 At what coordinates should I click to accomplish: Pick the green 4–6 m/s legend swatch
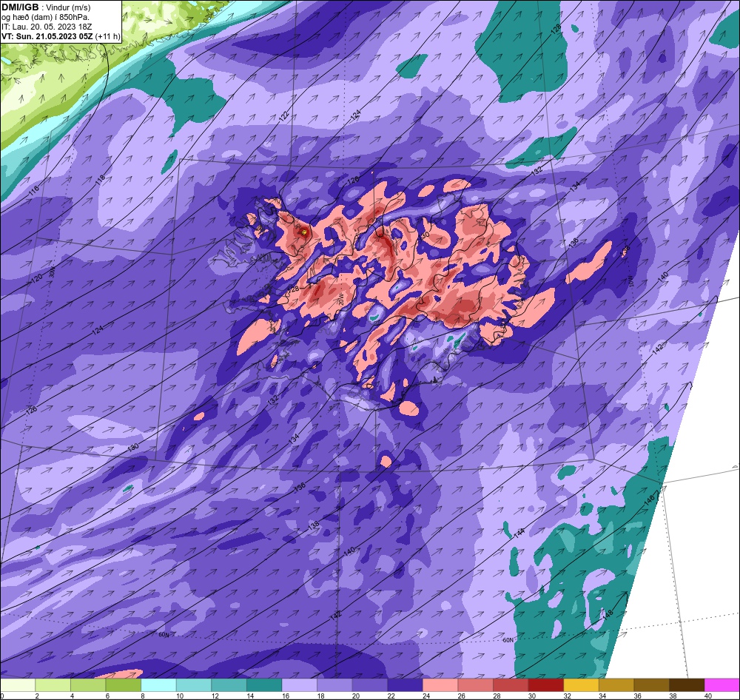[x=88, y=685]
